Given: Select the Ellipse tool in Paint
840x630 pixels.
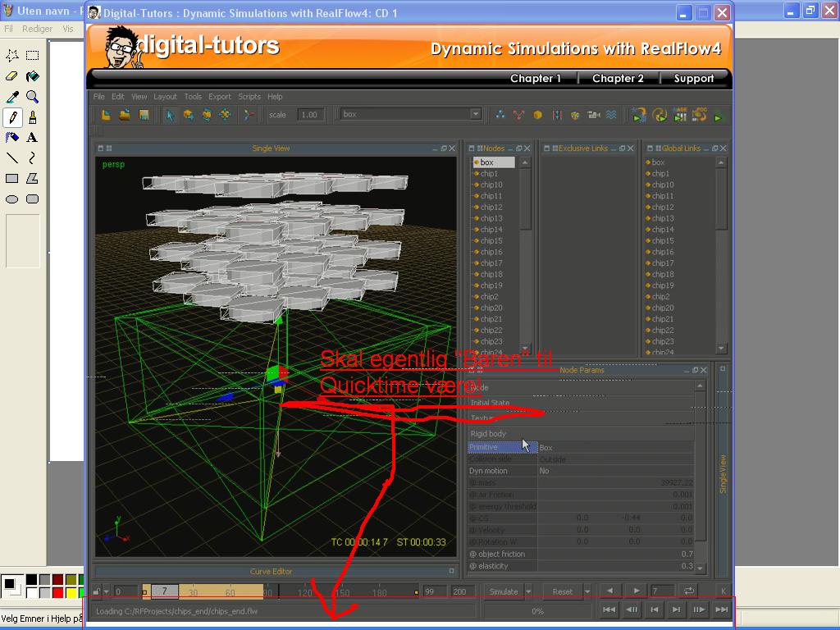Looking at the screenshot, I should tap(11, 199).
